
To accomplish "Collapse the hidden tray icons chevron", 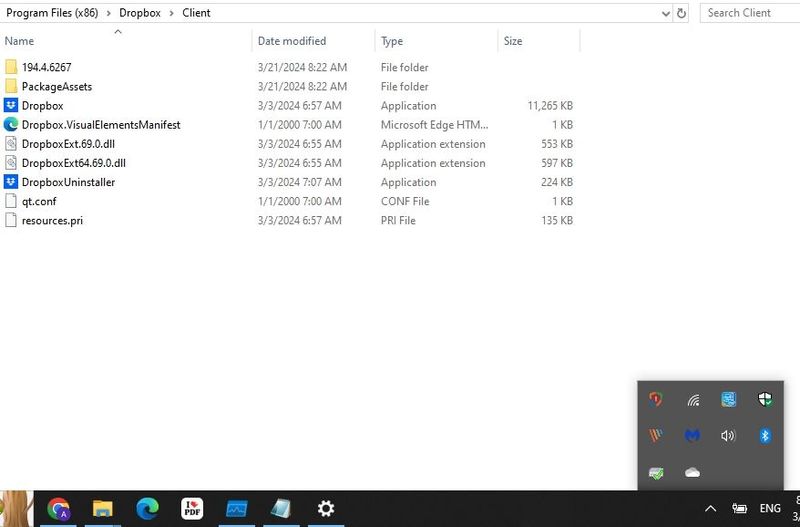I will 710,509.
